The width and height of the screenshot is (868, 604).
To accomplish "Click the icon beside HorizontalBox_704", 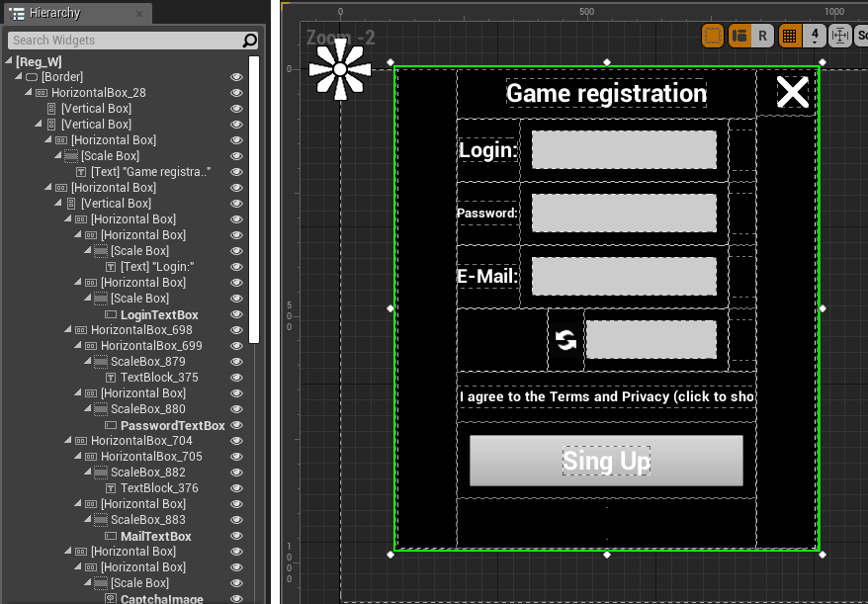I will point(81,441).
